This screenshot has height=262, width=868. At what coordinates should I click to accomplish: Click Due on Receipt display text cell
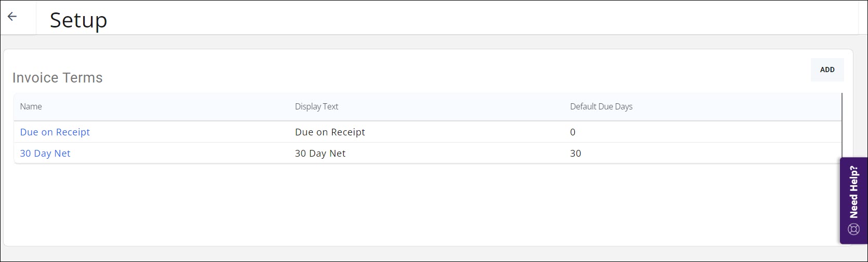click(x=330, y=132)
